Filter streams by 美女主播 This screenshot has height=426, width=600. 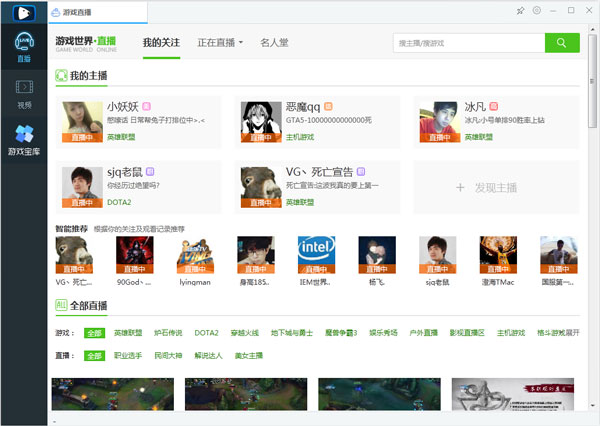pos(249,356)
